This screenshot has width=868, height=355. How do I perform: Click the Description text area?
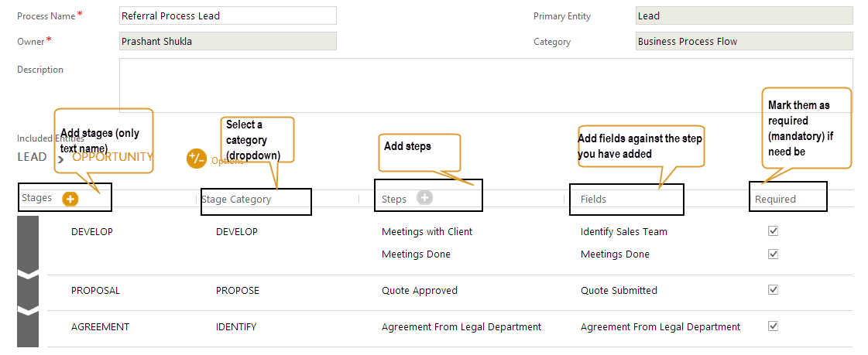tap(485, 85)
